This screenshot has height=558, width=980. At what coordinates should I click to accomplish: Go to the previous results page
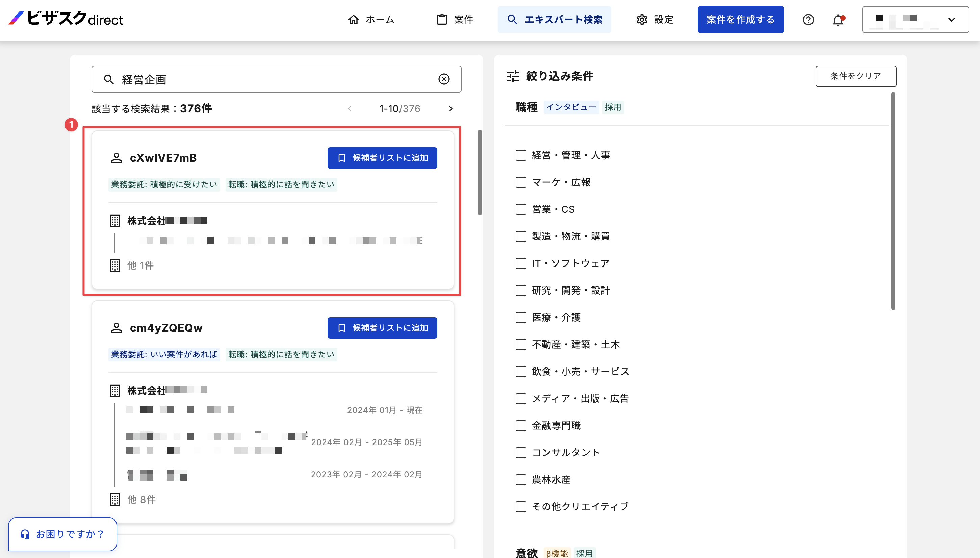[x=350, y=109]
